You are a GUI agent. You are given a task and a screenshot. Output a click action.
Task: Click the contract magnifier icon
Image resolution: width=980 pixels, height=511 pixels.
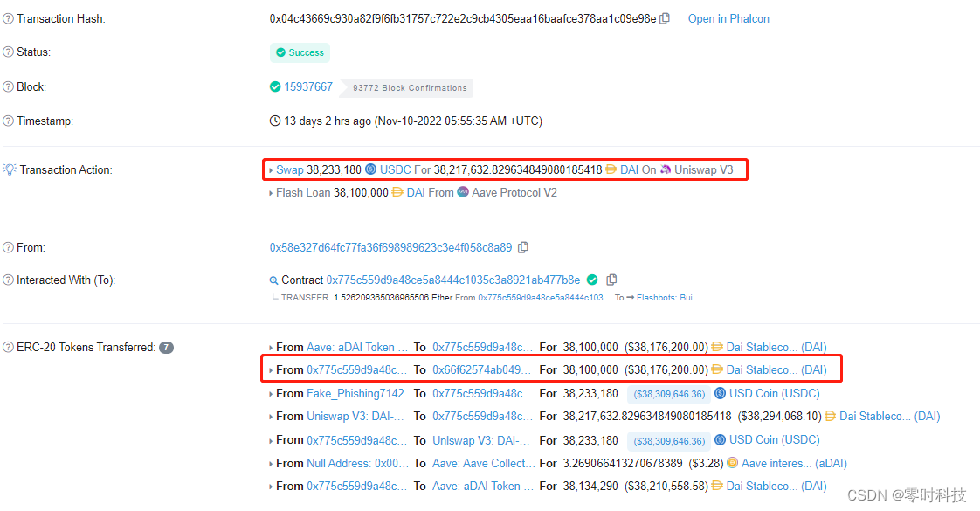click(x=273, y=280)
